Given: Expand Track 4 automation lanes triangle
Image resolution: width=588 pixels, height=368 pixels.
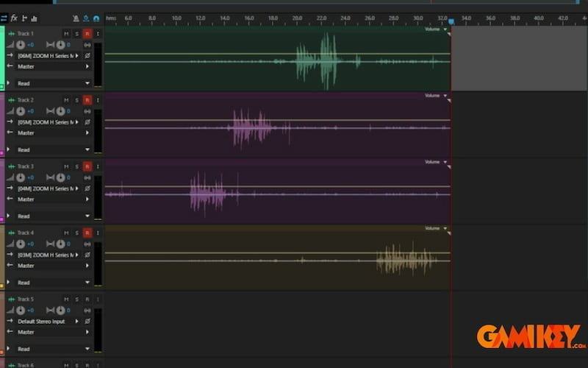Looking at the screenshot, I should tap(8, 282).
